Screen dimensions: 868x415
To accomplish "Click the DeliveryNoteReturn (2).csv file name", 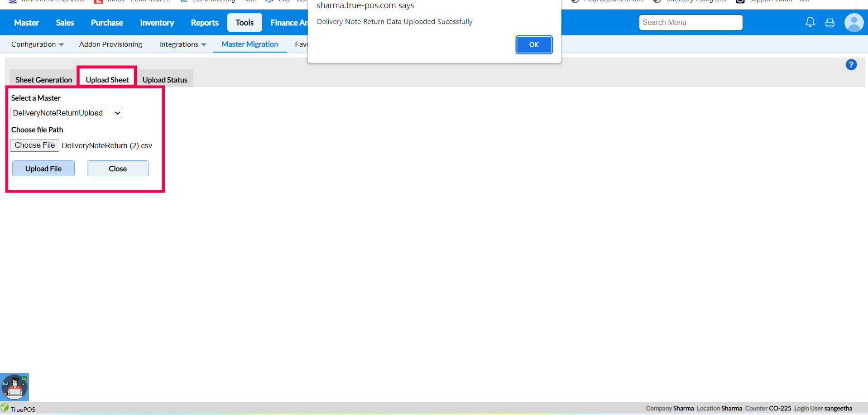I will [x=107, y=146].
